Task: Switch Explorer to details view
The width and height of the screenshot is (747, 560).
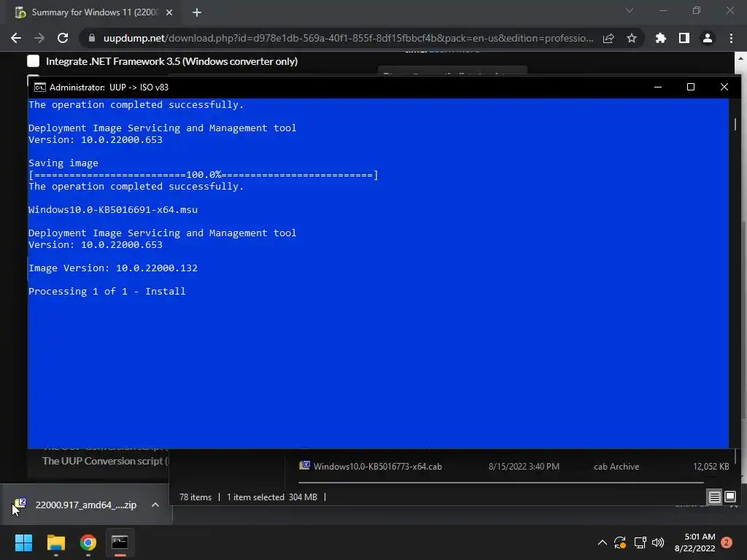Action: click(715, 497)
